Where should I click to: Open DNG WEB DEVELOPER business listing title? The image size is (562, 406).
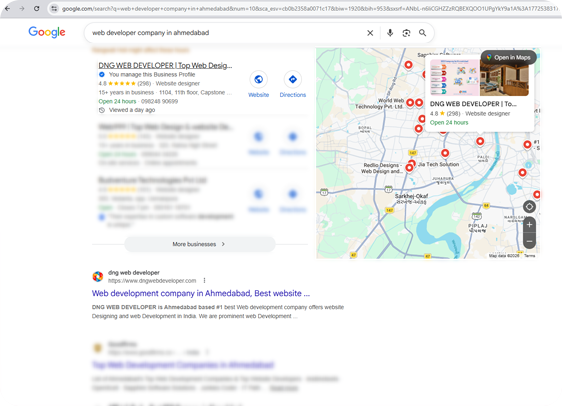(165, 65)
